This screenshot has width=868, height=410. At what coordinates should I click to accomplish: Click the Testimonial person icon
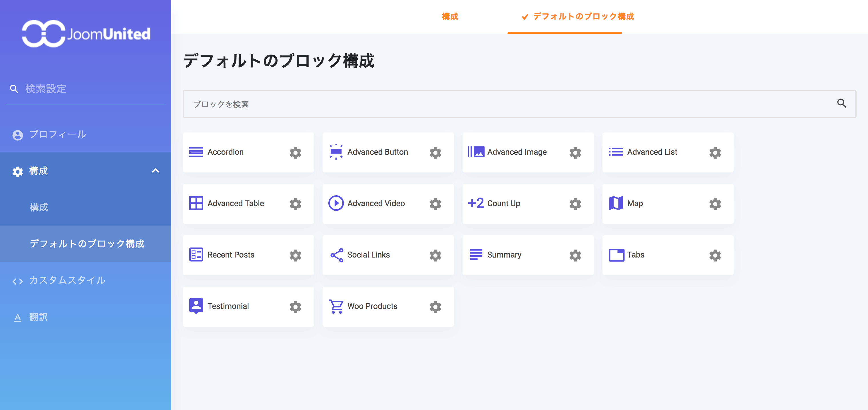point(196,306)
